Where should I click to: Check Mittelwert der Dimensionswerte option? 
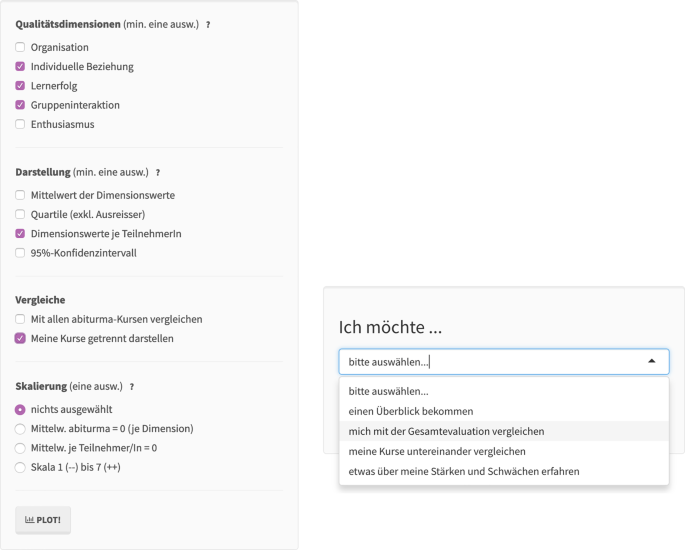tap(20, 195)
